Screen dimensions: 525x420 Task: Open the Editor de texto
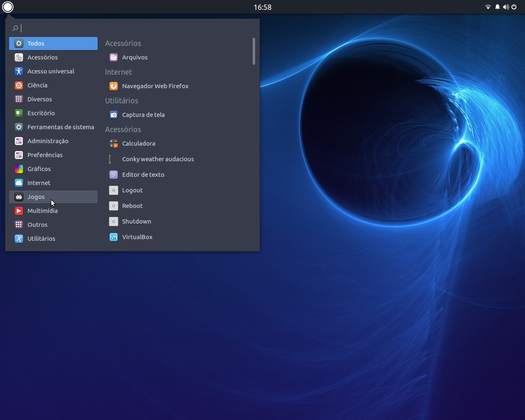tap(143, 174)
